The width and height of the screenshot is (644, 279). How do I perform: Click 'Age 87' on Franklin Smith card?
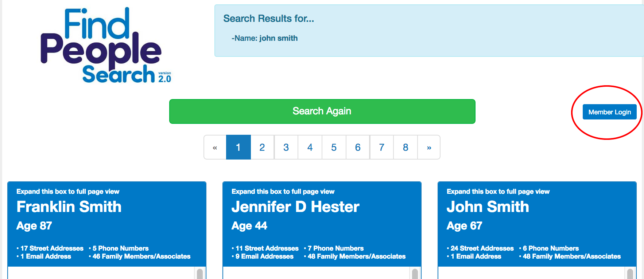pos(34,226)
